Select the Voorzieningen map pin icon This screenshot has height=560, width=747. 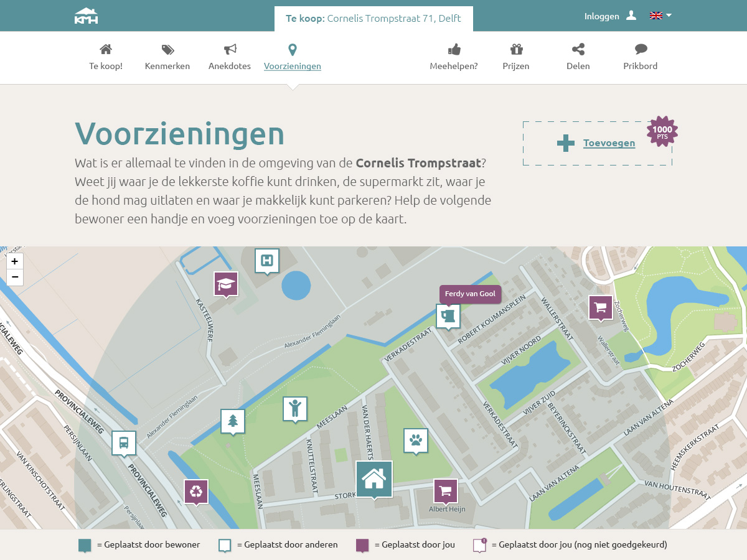(x=293, y=50)
